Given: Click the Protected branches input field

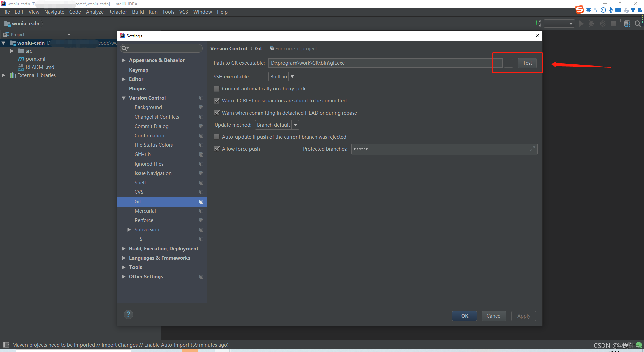Looking at the screenshot, I should [x=444, y=149].
